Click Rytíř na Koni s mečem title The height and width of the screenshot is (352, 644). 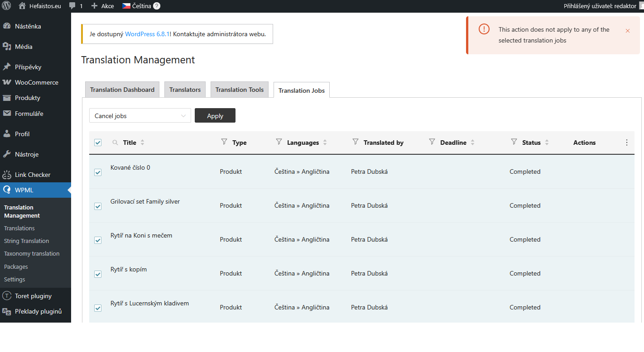[141, 235]
